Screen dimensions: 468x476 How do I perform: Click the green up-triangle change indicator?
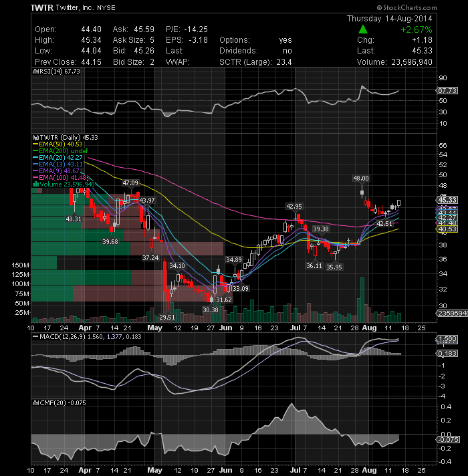(x=362, y=29)
